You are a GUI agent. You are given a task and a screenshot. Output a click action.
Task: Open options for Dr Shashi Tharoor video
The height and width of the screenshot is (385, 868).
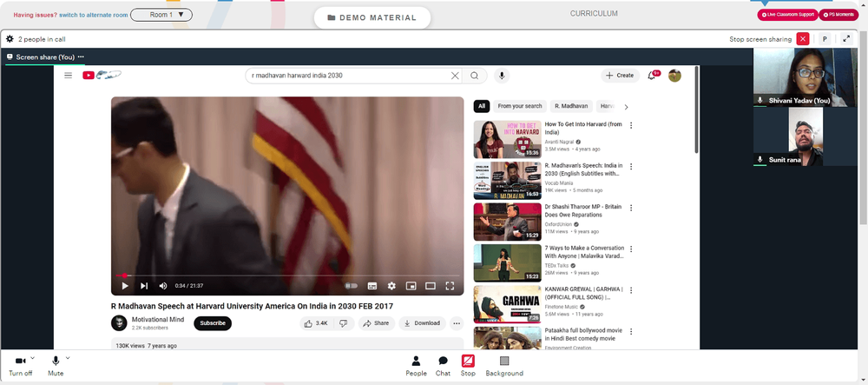click(630, 208)
